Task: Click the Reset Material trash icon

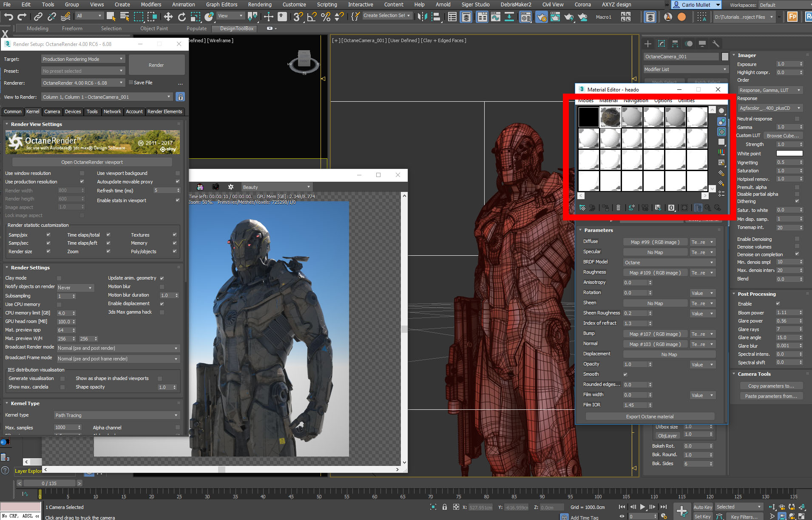Action: (x=618, y=208)
